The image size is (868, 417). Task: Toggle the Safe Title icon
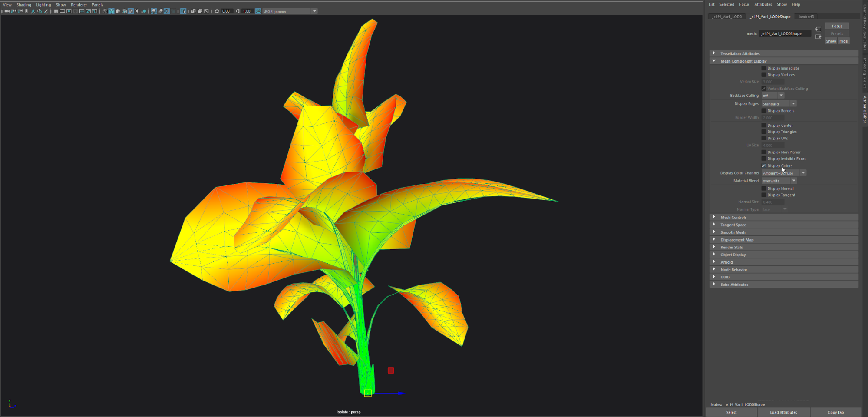95,11
